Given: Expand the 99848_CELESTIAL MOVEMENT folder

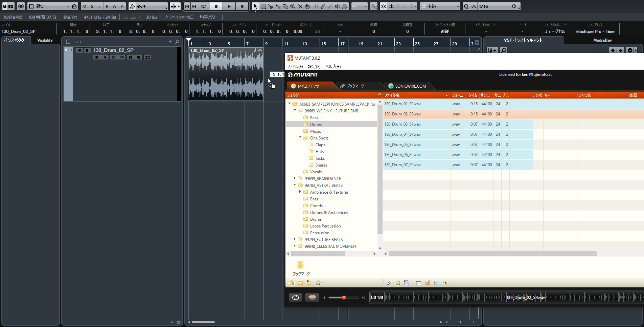Looking at the screenshot, I should pos(295,246).
